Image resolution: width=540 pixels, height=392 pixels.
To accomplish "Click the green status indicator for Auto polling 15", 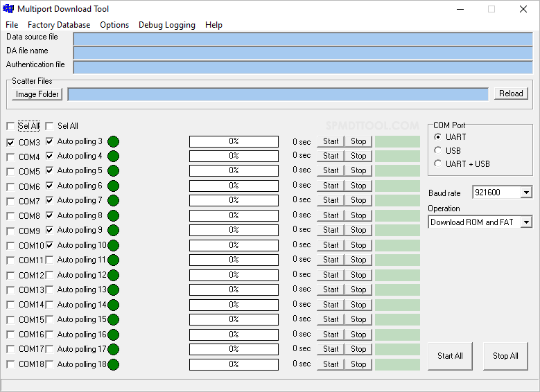I will click(113, 319).
